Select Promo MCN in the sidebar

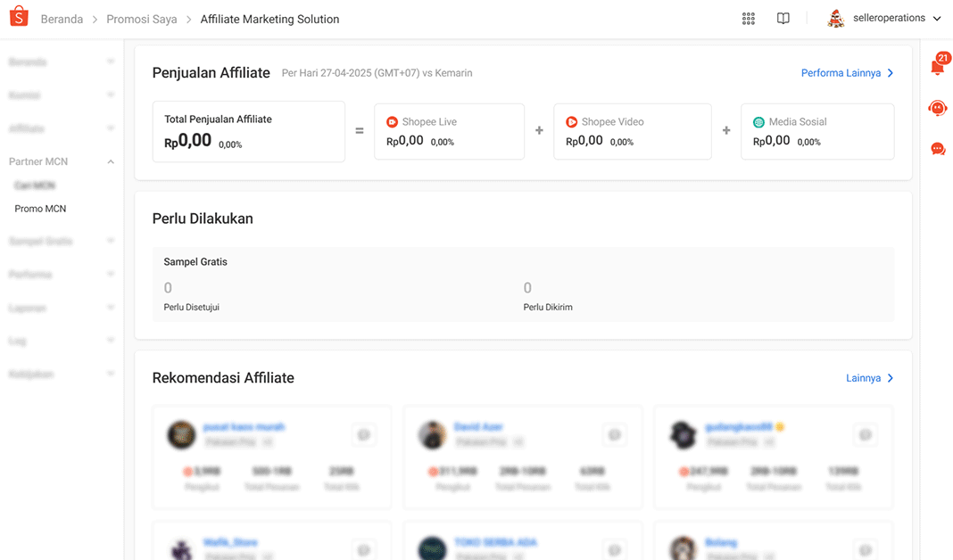click(40, 208)
